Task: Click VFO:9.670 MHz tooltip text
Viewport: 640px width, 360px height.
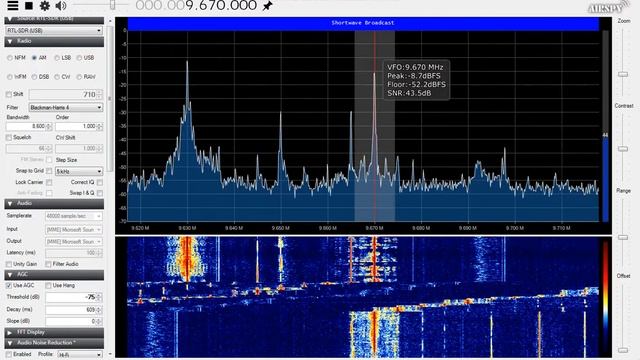Action: point(415,67)
